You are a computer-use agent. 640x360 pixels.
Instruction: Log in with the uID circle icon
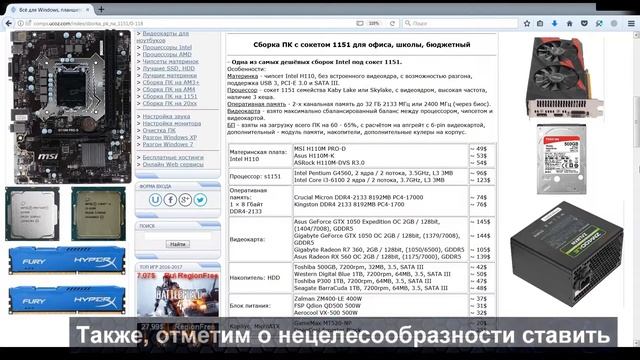(155, 200)
